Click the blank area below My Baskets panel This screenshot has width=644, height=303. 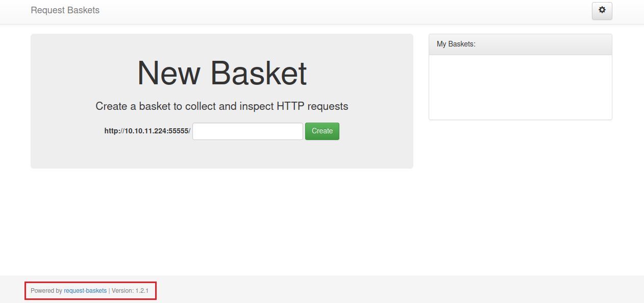pos(520,194)
